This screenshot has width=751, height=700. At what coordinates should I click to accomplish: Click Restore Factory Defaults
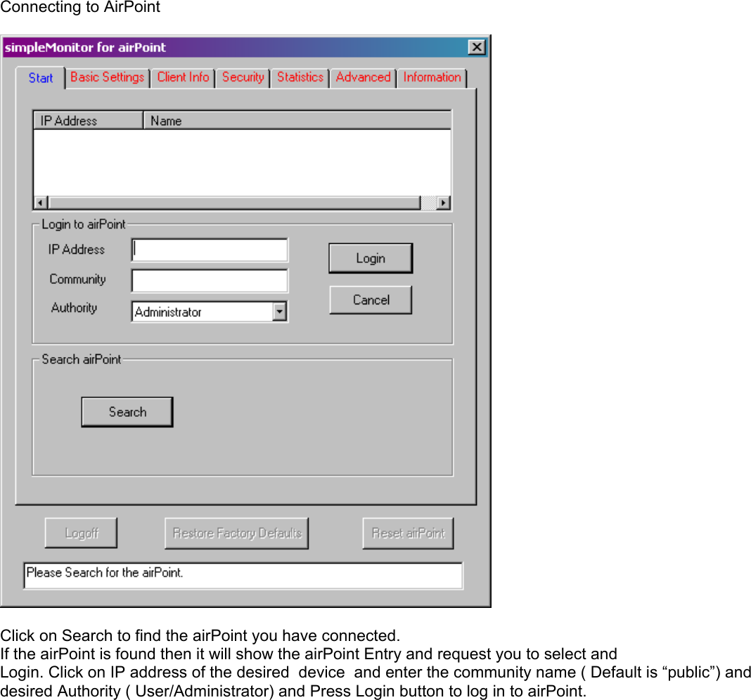(x=236, y=533)
